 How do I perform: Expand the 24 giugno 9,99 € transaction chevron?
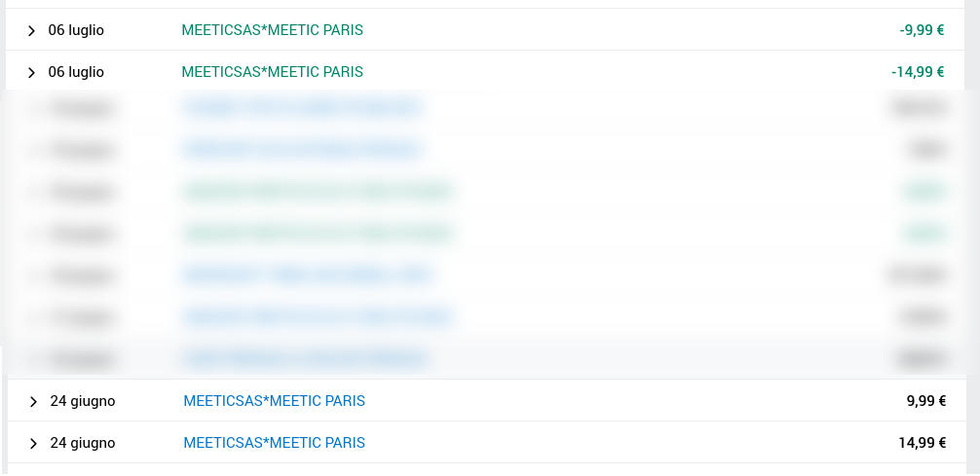click(33, 402)
